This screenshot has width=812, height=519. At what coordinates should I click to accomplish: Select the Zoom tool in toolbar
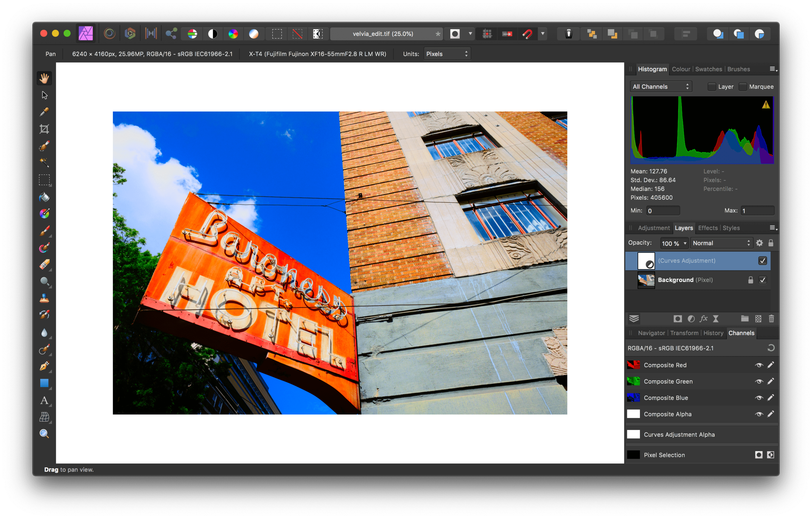[x=44, y=434]
